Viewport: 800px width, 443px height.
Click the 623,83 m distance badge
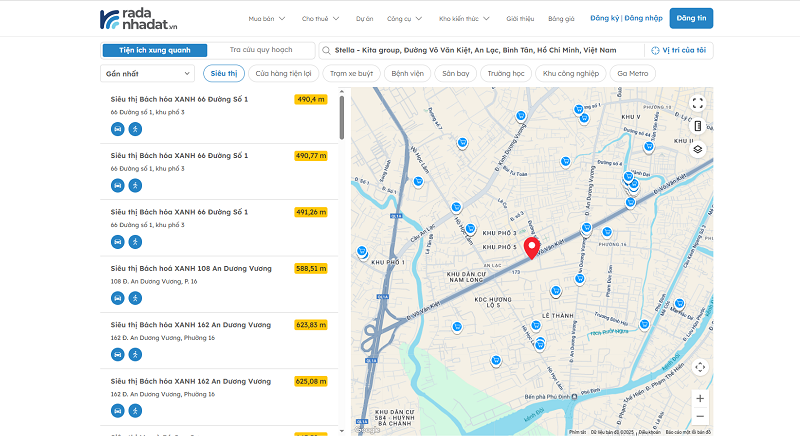311,325
